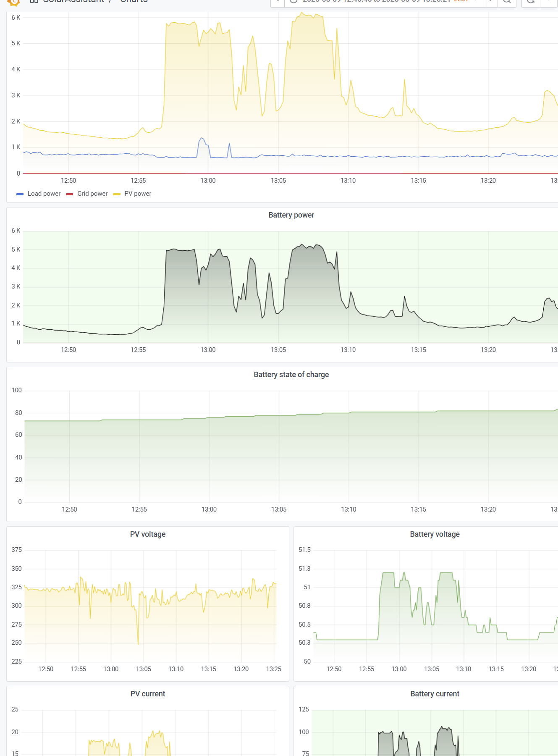Open the time range picker in top bar
Screen dimensions: 558x756
coord(384,1)
